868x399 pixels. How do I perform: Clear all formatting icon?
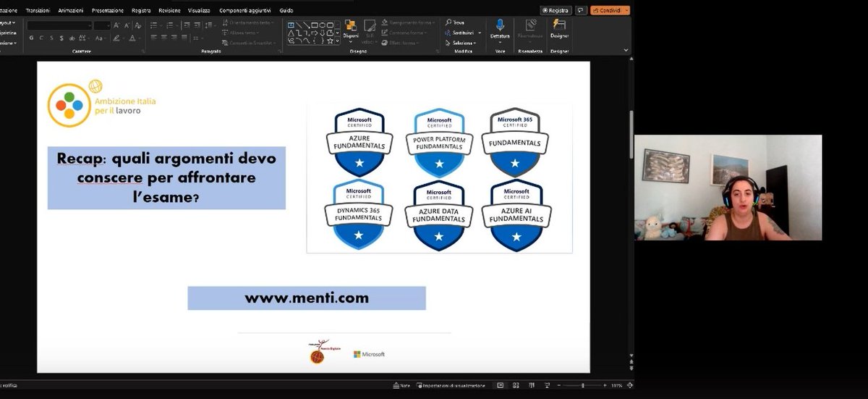[x=138, y=25]
